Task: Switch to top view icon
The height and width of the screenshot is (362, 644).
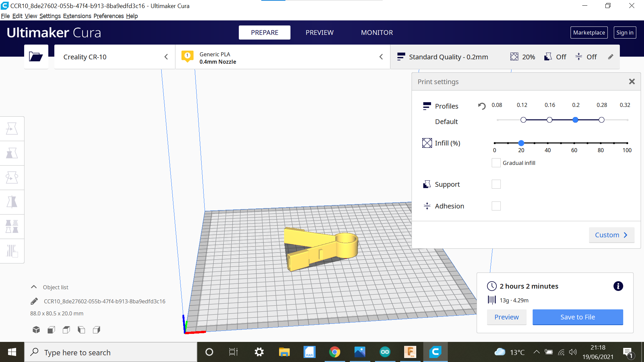Action: point(66,330)
